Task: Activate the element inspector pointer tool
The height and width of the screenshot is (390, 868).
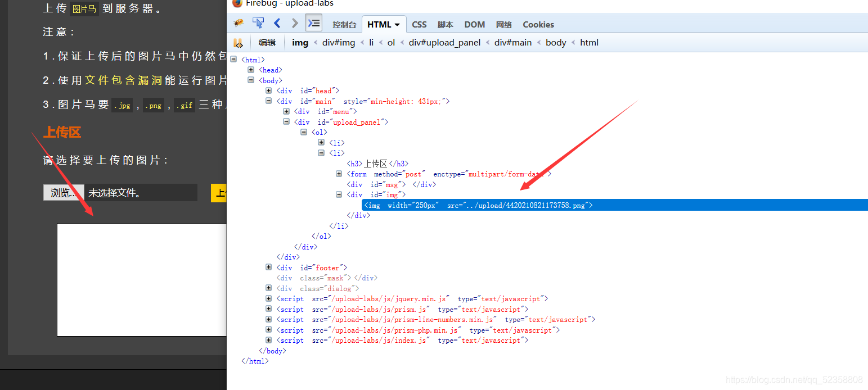Action: 258,23
